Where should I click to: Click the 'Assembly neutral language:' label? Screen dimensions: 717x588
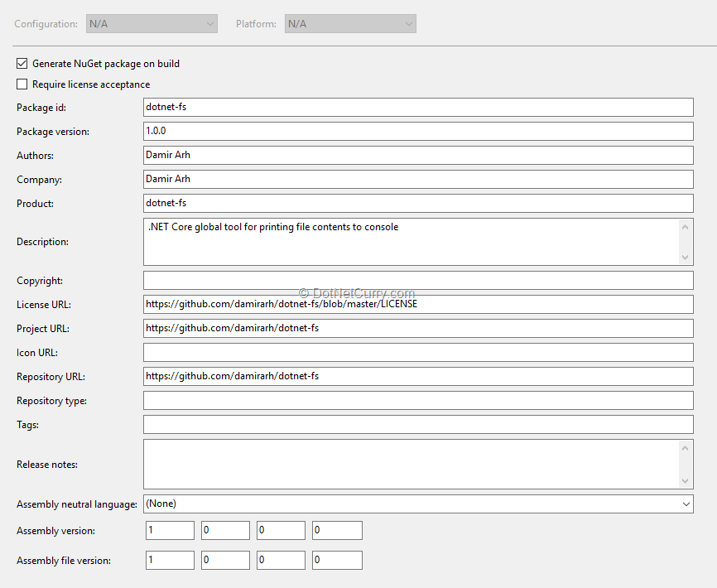[77, 504]
